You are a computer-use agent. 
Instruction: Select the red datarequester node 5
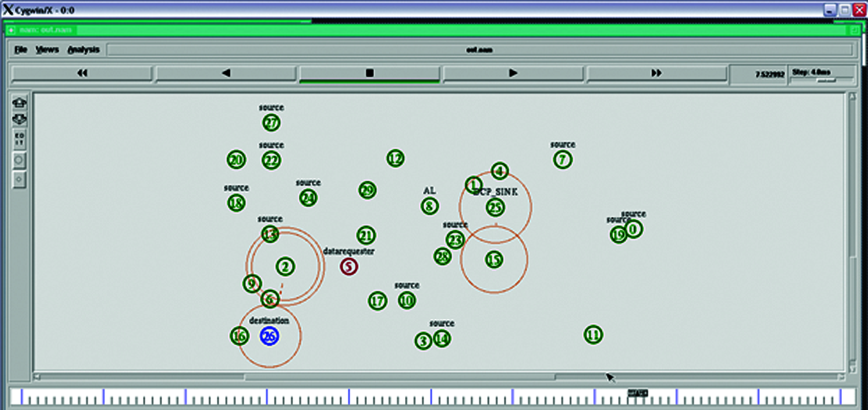pyautogui.click(x=348, y=267)
